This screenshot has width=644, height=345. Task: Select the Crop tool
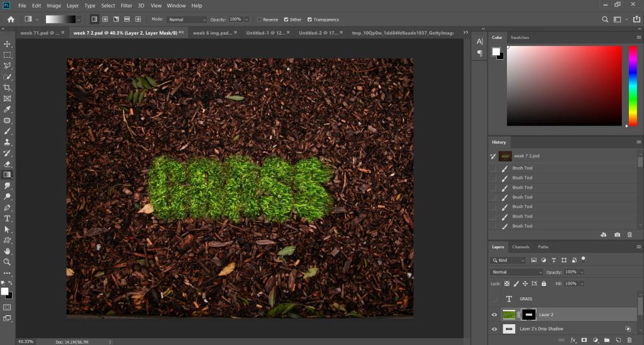point(8,87)
